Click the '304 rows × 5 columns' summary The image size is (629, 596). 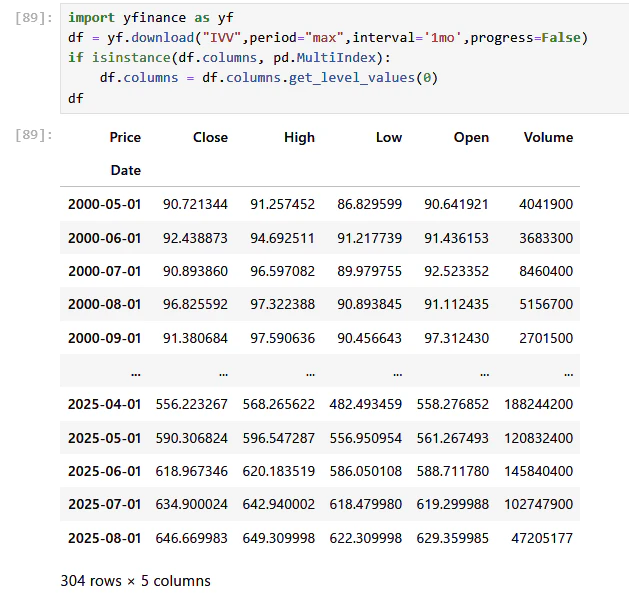pos(136,581)
